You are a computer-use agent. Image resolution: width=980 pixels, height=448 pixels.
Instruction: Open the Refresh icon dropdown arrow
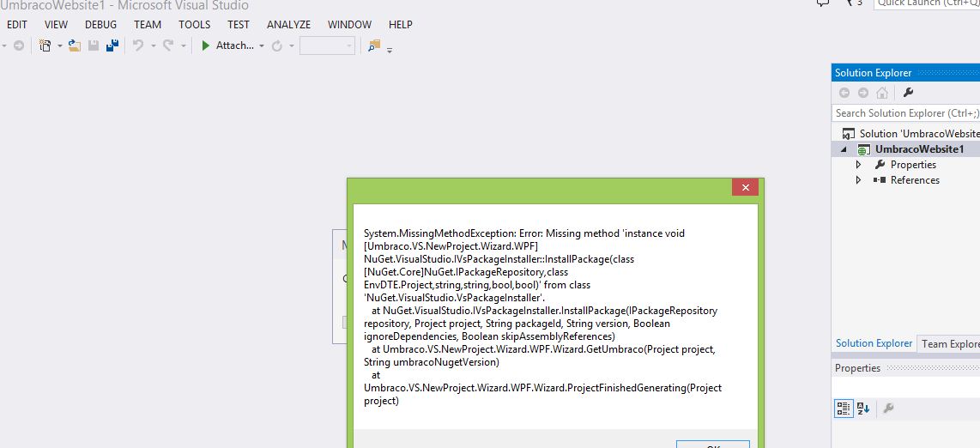click(x=291, y=46)
